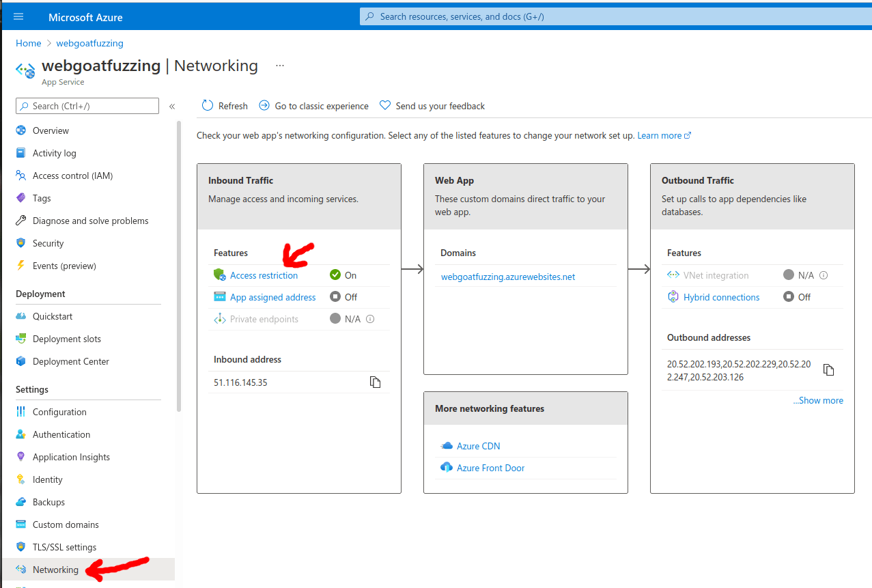Click the Application Insights bulb icon
This screenshot has width=872, height=588.
point(20,457)
